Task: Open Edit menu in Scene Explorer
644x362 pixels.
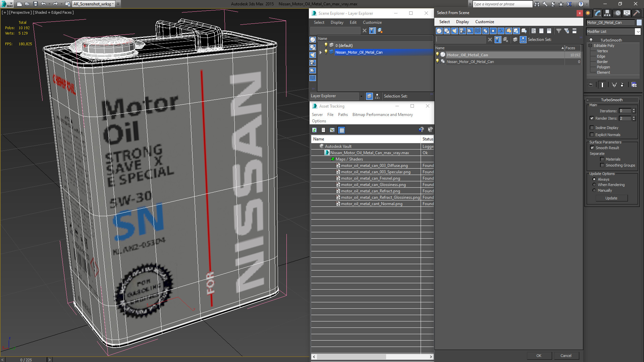Action: tap(353, 22)
